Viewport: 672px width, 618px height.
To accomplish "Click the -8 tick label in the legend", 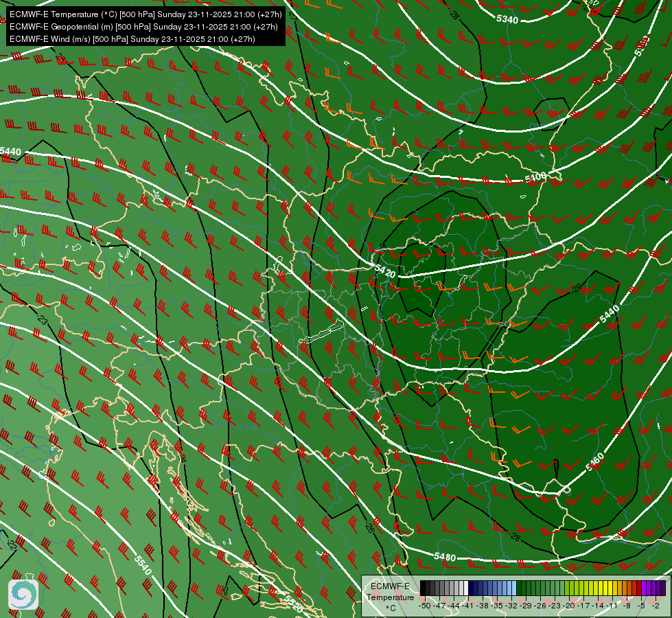I will pyautogui.click(x=627, y=606).
